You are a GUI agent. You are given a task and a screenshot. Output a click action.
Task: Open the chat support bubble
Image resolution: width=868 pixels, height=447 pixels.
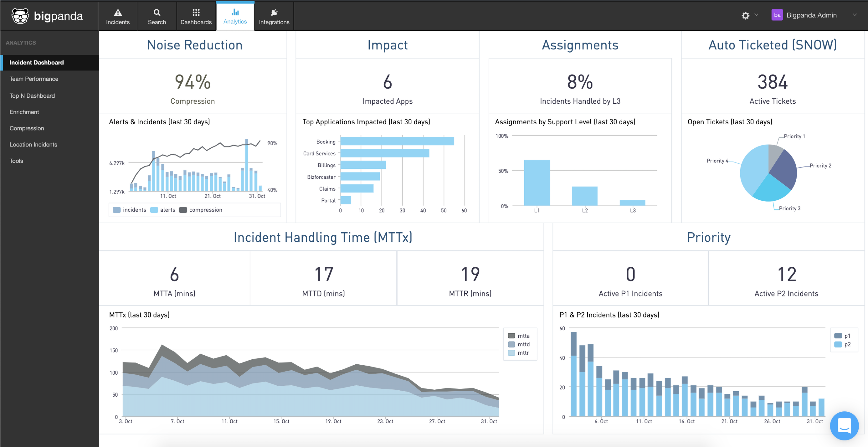tap(845, 425)
